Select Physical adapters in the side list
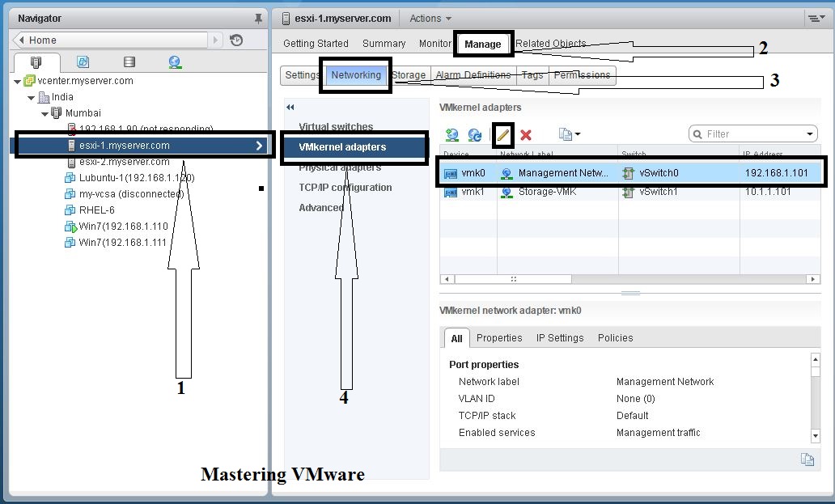The image size is (835, 504). (x=340, y=167)
